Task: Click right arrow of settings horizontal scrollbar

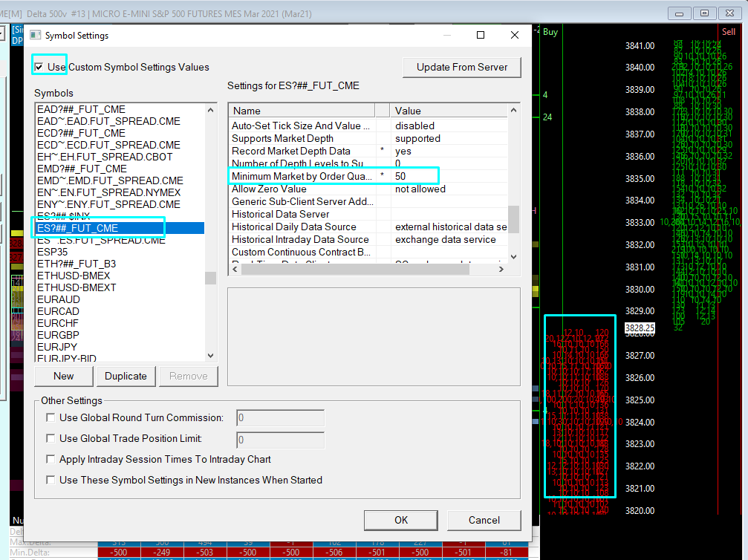Action: tap(501, 270)
